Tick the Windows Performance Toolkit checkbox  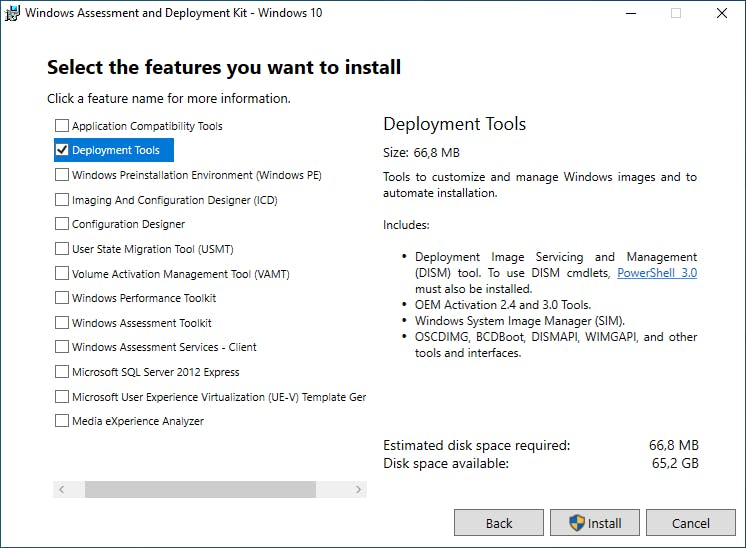(62, 298)
